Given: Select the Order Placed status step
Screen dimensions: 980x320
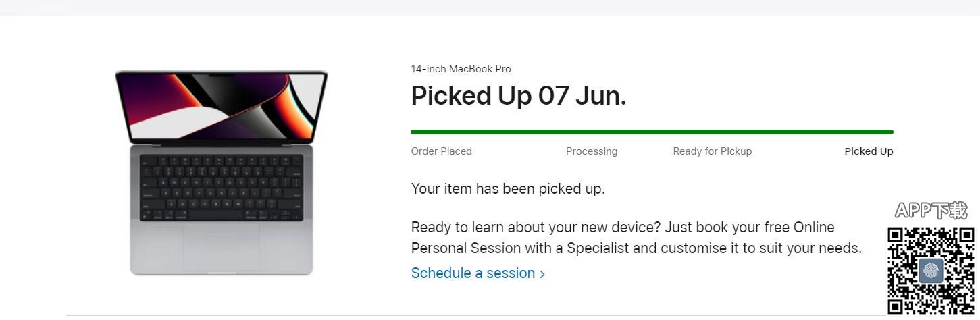Looking at the screenshot, I should click(441, 151).
